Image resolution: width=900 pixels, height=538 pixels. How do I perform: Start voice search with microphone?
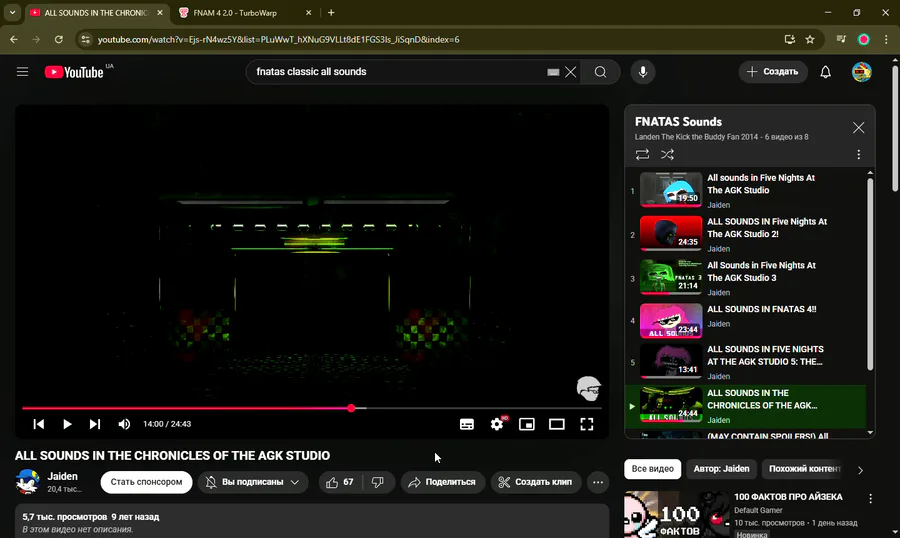643,72
